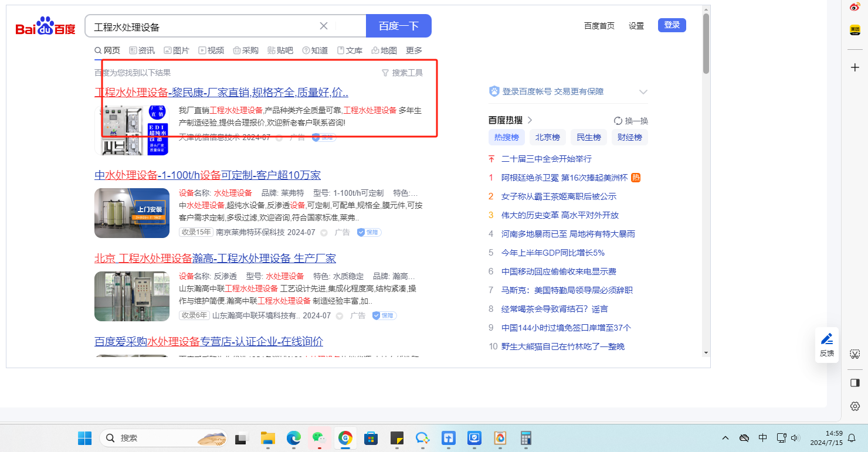This screenshot has height=452, width=868.
Task: Toggle the sidebar panel visibility icon
Action: point(855,383)
